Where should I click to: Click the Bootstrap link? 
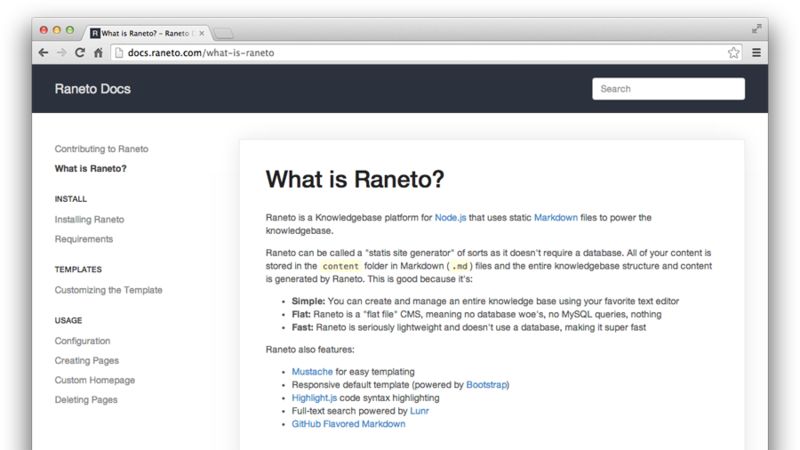pyautogui.click(x=486, y=384)
